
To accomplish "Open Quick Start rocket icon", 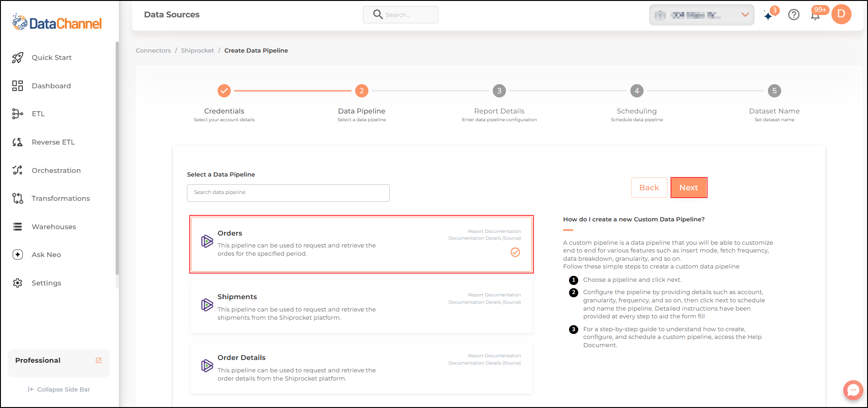I will coord(17,58).
